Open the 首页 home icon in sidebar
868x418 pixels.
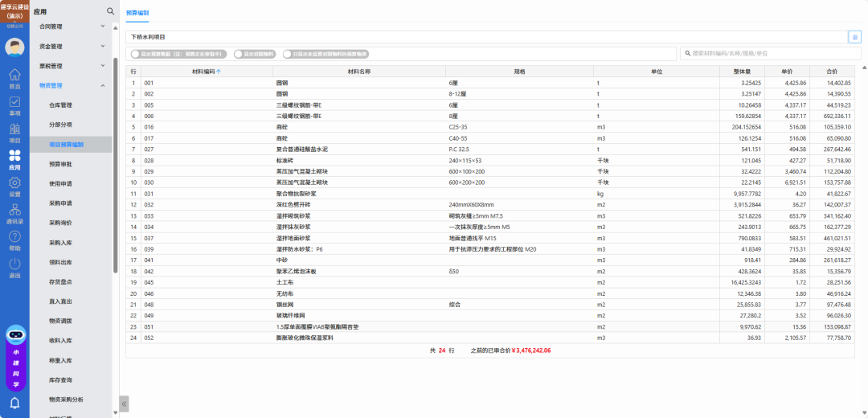click(x=14, y=78)
